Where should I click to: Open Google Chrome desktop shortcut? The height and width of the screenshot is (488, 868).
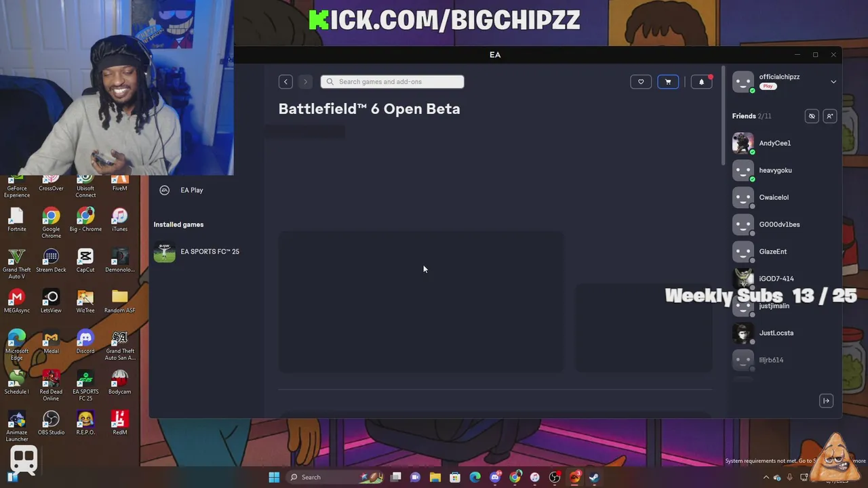pos(51,222)
